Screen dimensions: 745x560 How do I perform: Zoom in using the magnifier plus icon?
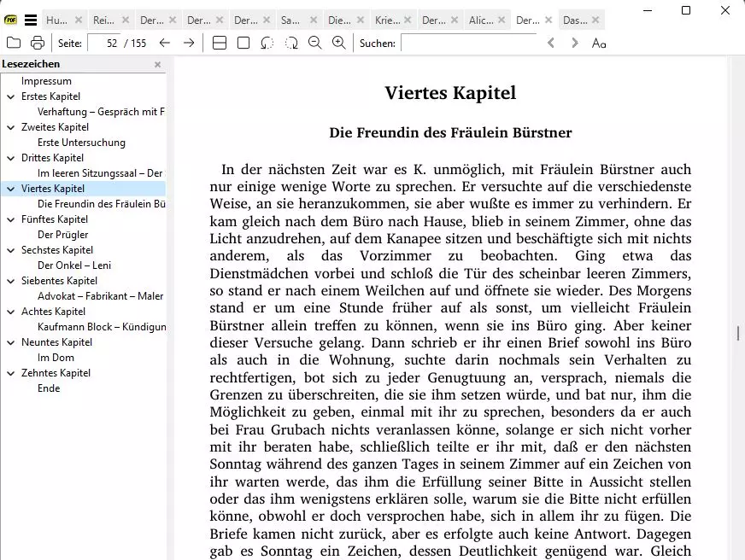point(339,42)
